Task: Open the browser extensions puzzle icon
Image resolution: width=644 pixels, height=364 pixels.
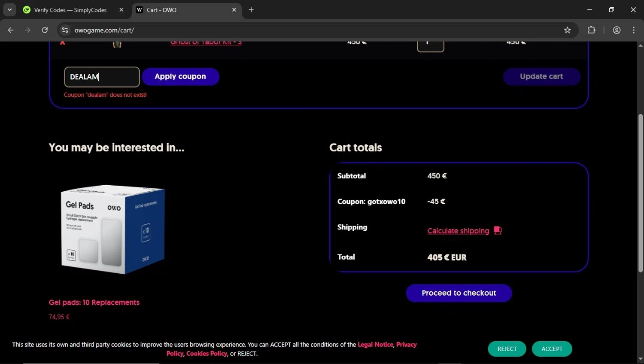Action: tap(591, 30)
